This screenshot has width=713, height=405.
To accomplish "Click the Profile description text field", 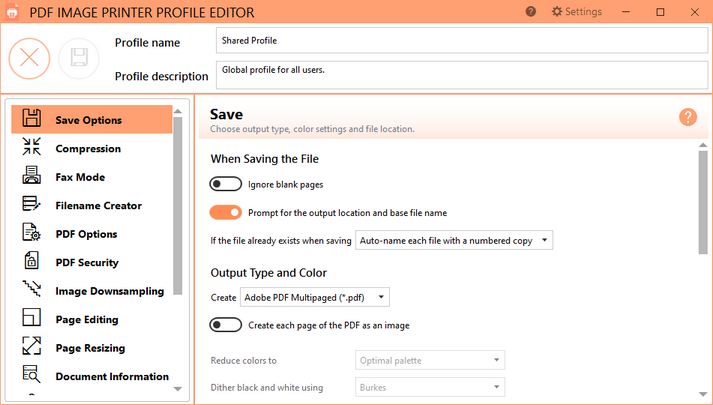I will click(462, 75).
